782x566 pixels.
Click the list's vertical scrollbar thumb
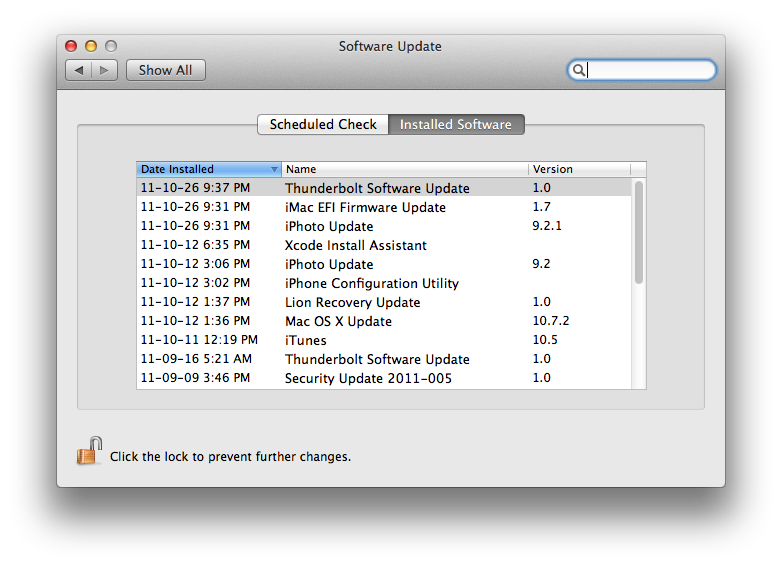point(639,232)
